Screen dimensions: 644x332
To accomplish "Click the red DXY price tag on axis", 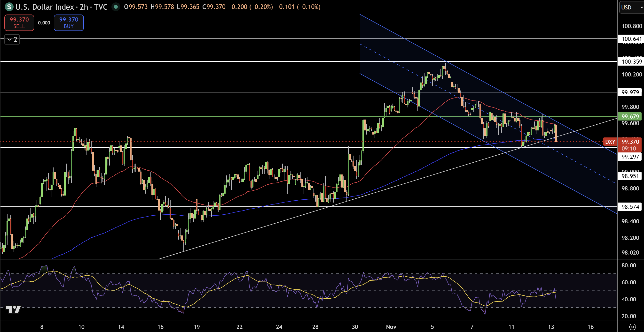I will click(611, 142).
